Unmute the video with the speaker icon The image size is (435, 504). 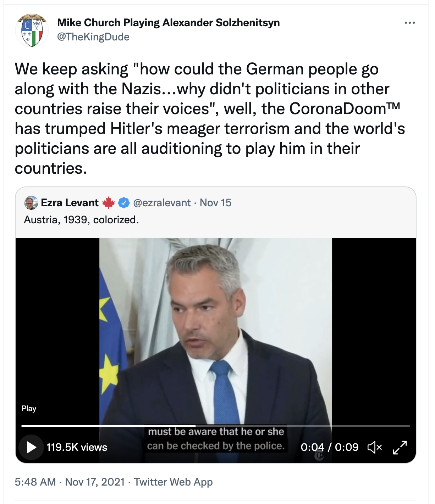tap(375, 447)
